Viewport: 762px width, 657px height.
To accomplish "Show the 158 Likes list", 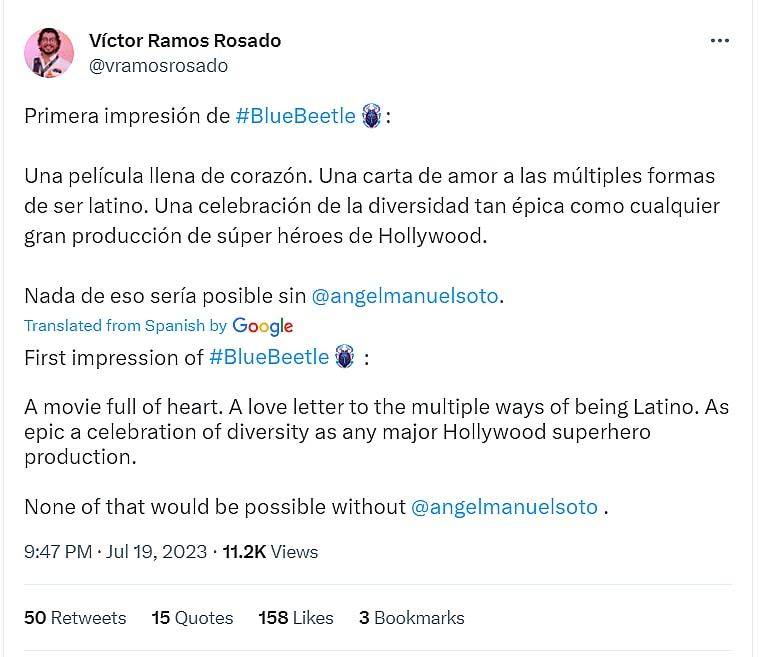I will tap(296, 618).
